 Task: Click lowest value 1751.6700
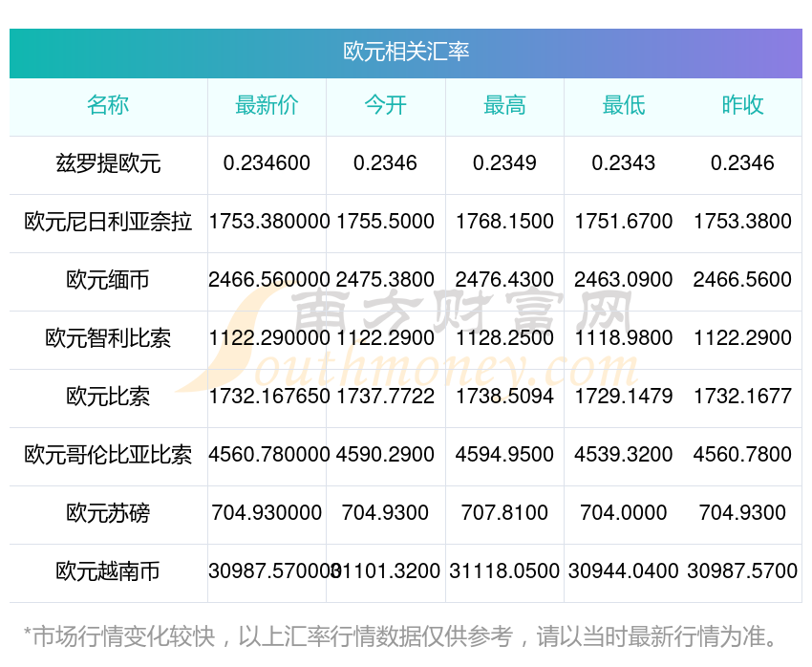click(x=624, y=222)
